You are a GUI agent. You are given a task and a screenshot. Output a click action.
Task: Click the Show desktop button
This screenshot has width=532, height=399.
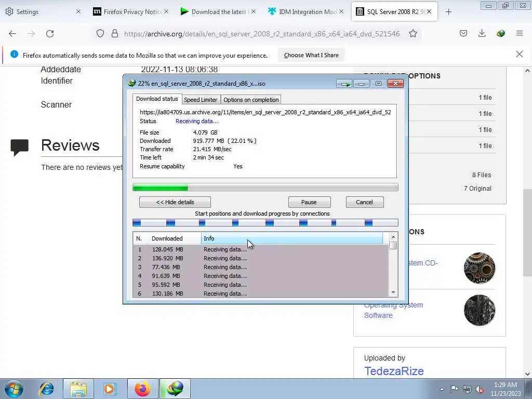(528, 389)
